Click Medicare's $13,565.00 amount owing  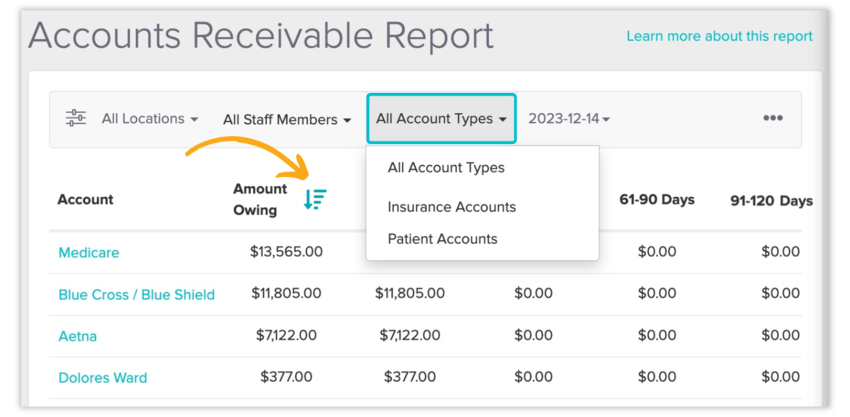[286, 252]
